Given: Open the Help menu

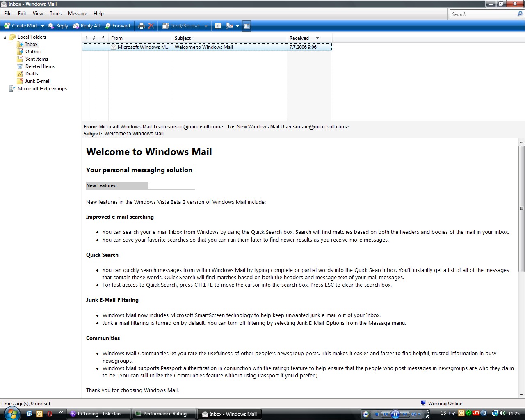Looking at the screenshot, I should [x=98, y=14].
